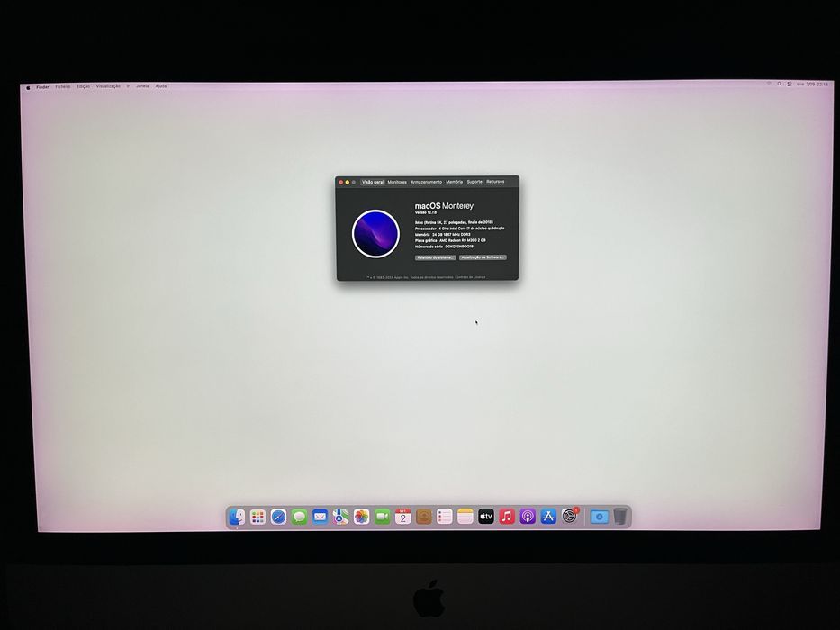Open Launchpad in the Dock
The width and height of the screenshot is (840, 630).
[257, 517]
